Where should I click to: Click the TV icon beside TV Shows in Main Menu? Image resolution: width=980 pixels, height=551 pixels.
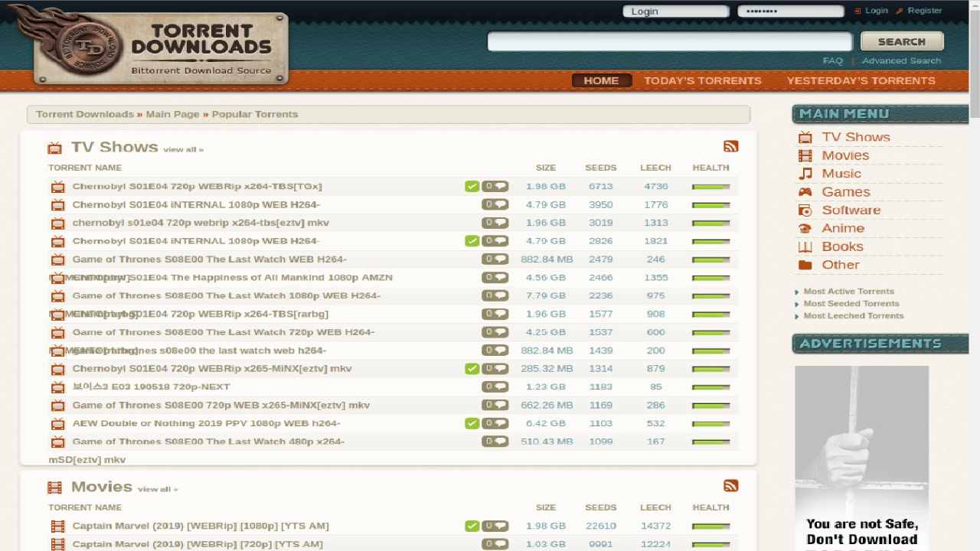(x=805, y=137)
